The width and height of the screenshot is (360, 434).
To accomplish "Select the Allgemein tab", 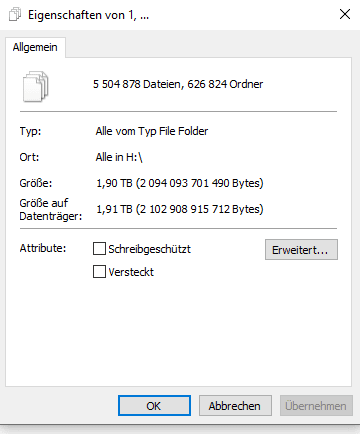I will pyautogui.click(x=35, y=47).
